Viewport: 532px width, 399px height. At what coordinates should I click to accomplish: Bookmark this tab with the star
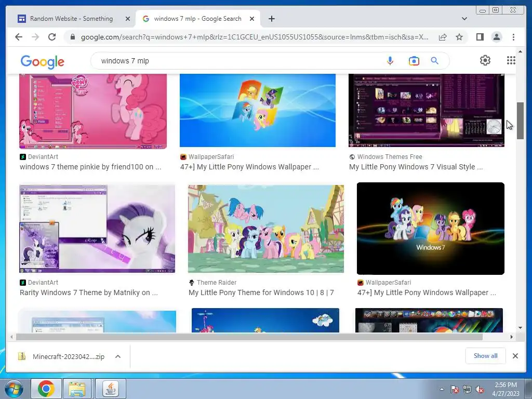(459, 37)
